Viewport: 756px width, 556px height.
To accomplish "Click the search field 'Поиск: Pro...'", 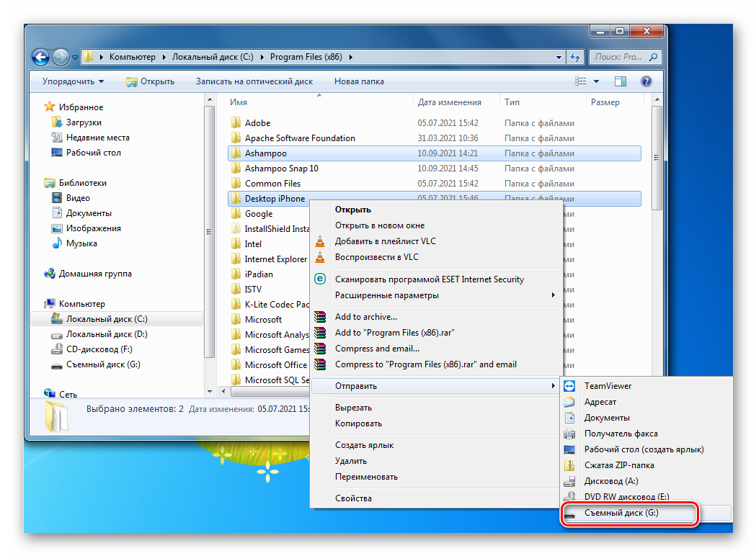I will [618, 57].
